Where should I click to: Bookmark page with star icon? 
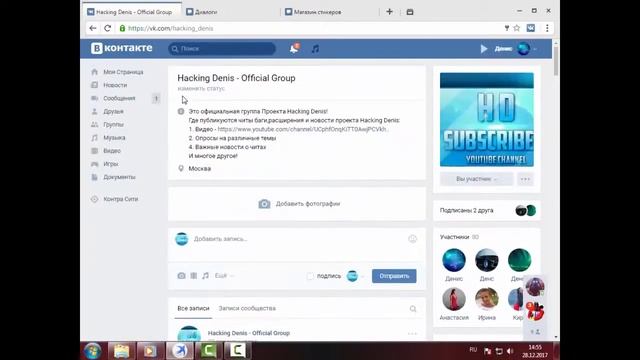pos(517,28)
